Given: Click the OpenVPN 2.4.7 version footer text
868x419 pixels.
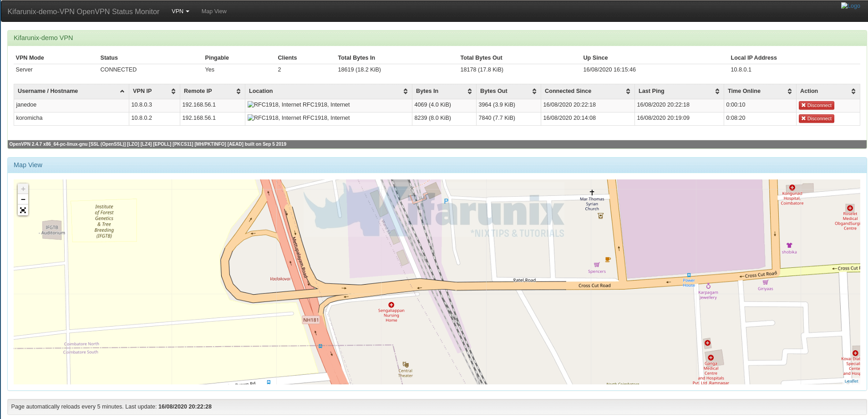Looking at the screenshot, I should [x=148, y=144].
